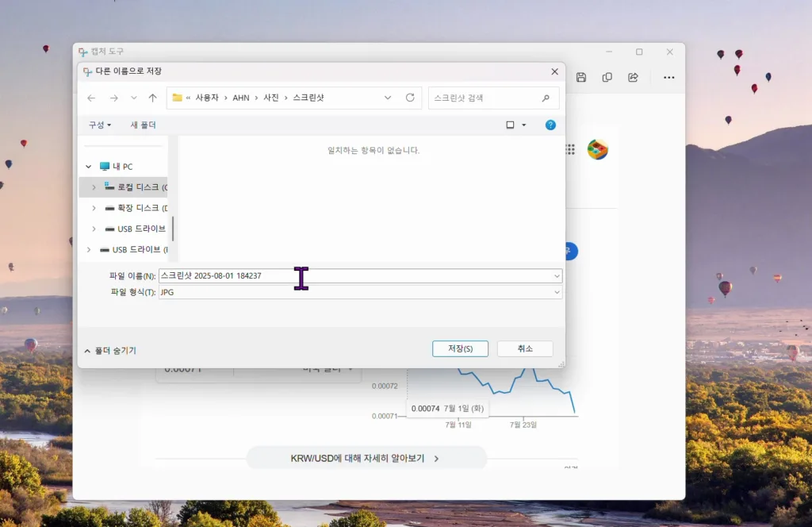
Task: Click the 캡처 도구 app icon in title bar
Action: 82,52
